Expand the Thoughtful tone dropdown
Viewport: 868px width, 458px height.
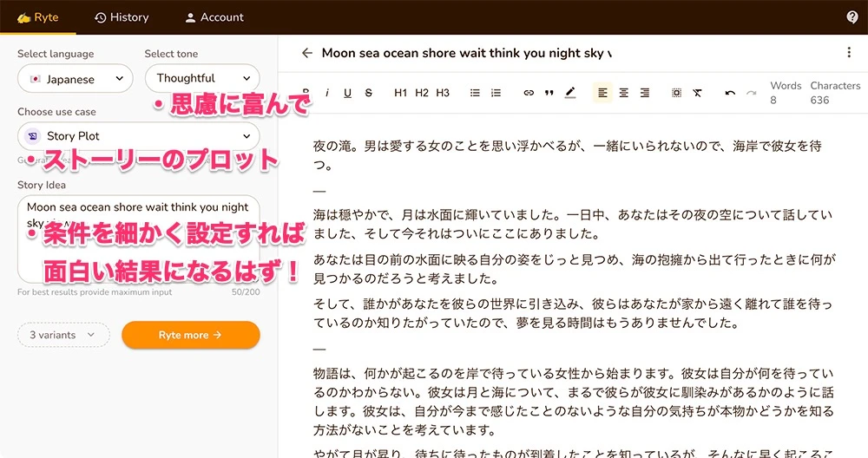(202, 78)
